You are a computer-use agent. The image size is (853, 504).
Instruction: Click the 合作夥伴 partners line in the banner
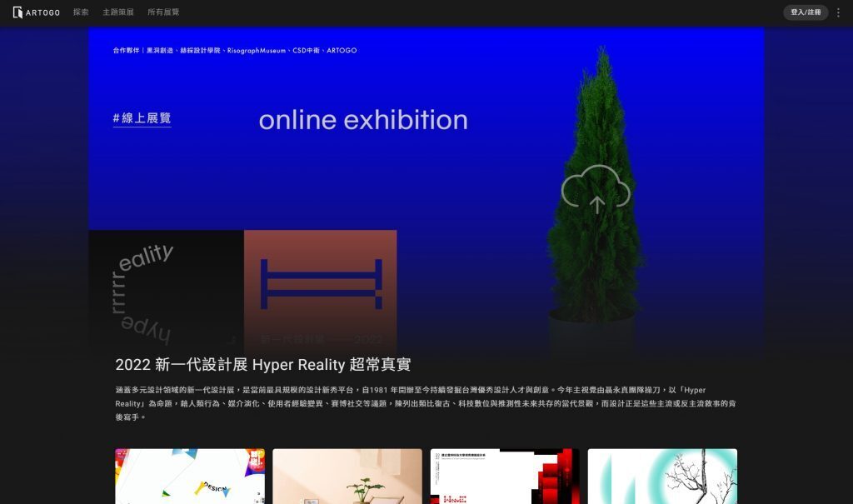(235, 50)
